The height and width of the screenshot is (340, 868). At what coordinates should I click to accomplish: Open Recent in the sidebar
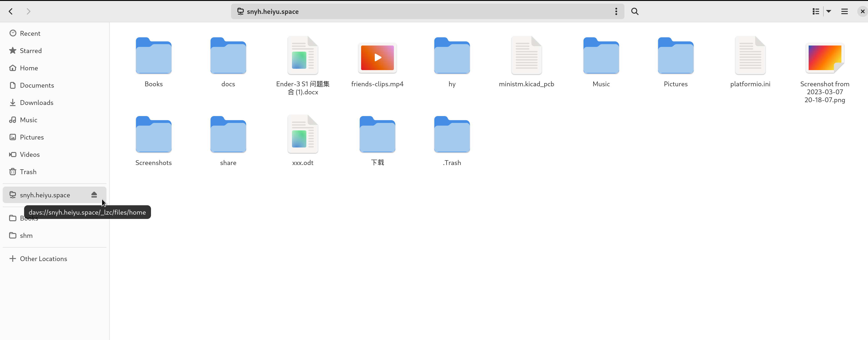[55, 33]
